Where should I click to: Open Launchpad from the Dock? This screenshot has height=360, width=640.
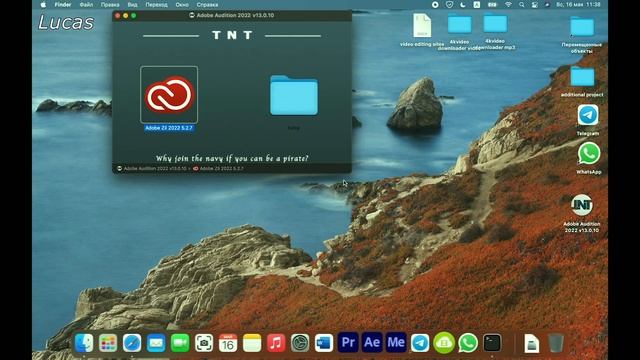pyautogui.click(x=108, y=343)
